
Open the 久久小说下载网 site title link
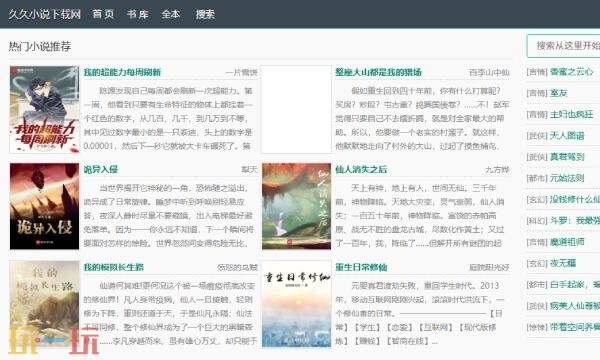(x=45, y=14)
